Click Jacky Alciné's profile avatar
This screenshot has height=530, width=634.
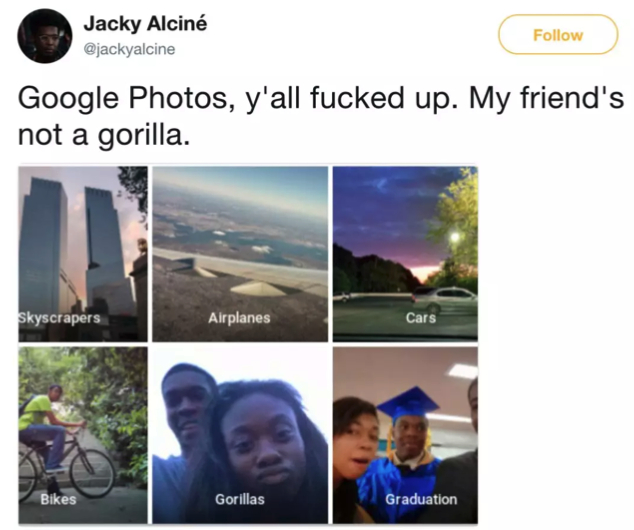[45, 35]
